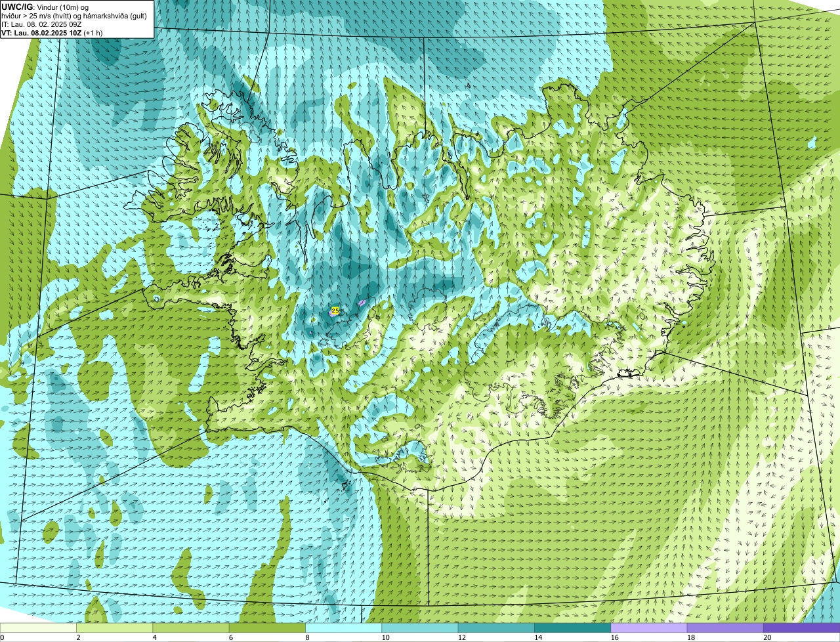Click the dark teal 14–16 m/s legend swatch
This screenshot has width=840, height=642.
pyautogui.click(x=572, y=628)
